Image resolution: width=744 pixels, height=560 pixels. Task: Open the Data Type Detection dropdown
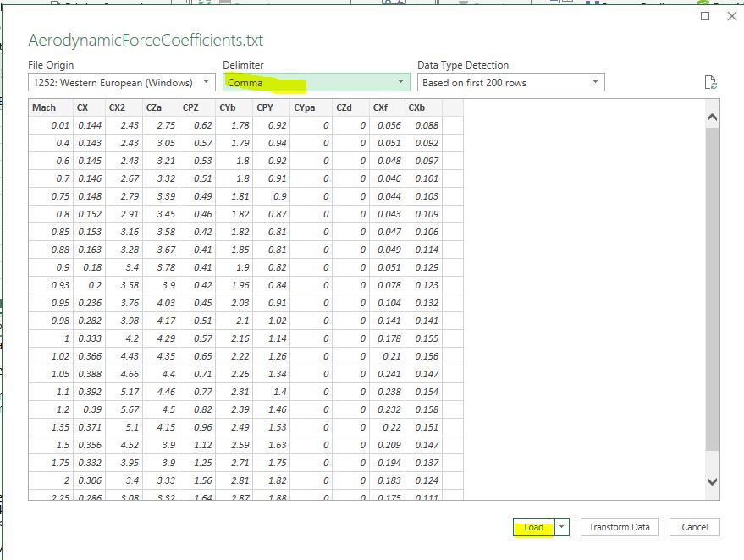coord(511,82)
